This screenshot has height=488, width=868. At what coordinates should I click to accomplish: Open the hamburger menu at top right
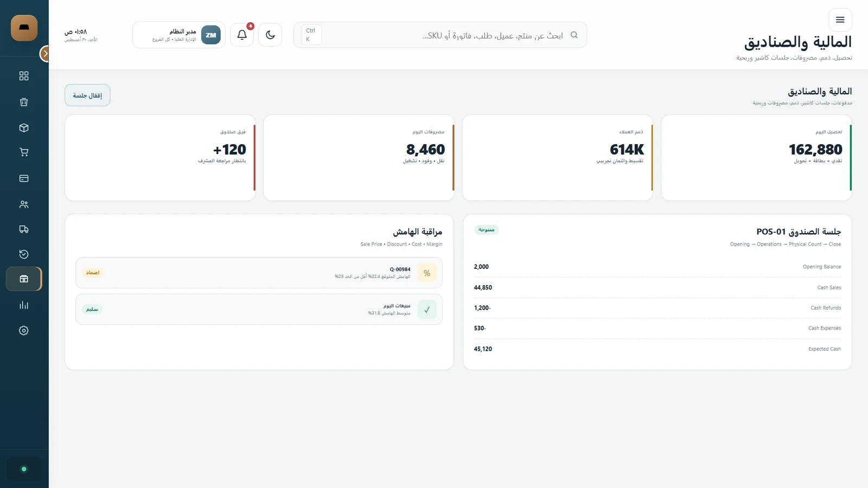(840, 20)
